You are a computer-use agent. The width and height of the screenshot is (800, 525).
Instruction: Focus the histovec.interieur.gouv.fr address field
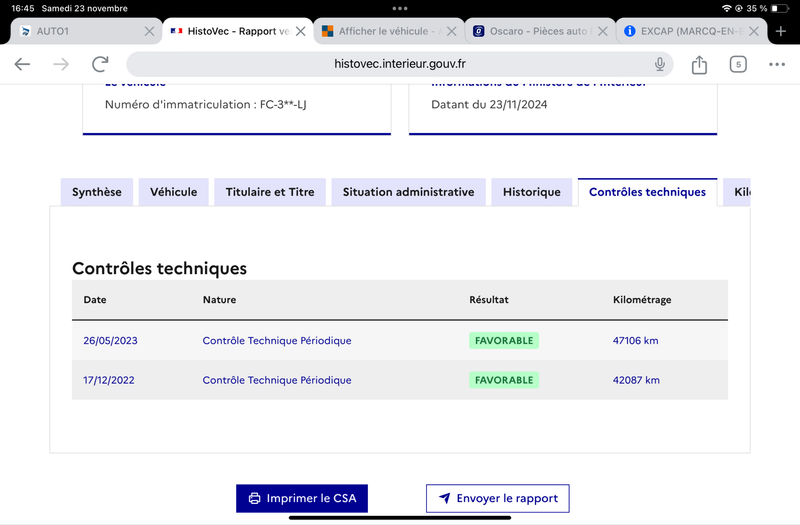tap(399, 64)
